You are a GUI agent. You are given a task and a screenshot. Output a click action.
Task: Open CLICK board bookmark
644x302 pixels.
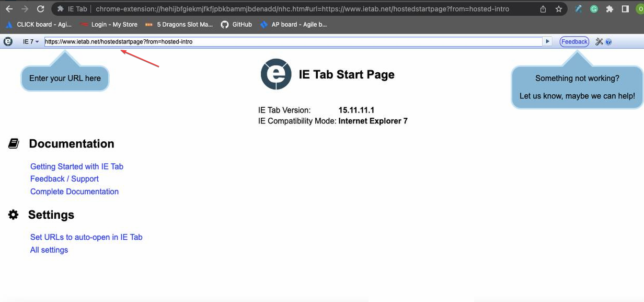click(39, 24)
